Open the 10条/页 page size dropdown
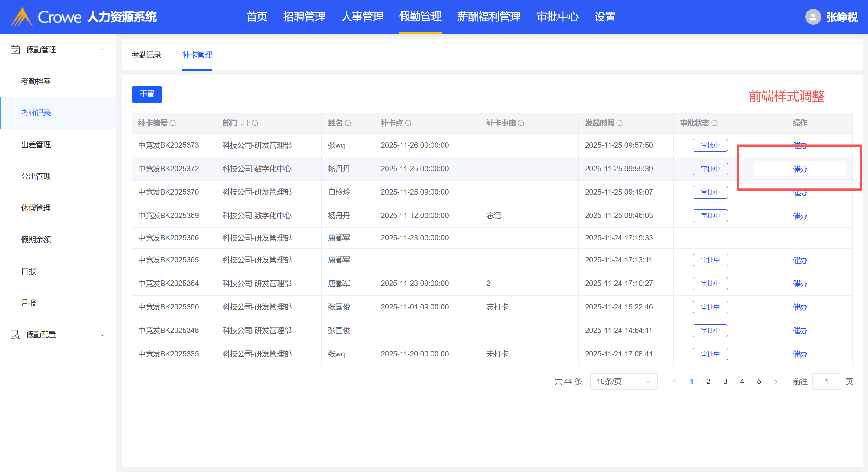 tap(623, 381)
